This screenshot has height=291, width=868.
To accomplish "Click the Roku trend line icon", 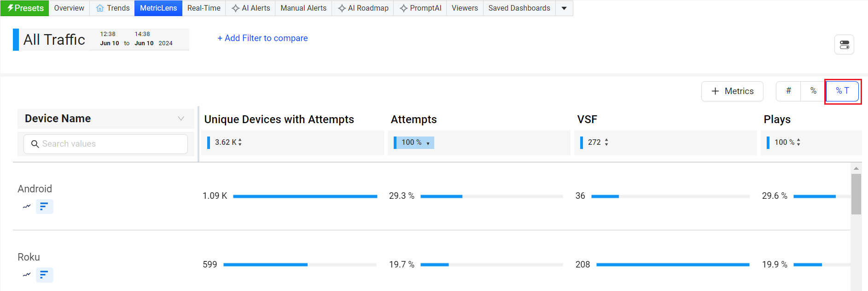I will (27, 275).
